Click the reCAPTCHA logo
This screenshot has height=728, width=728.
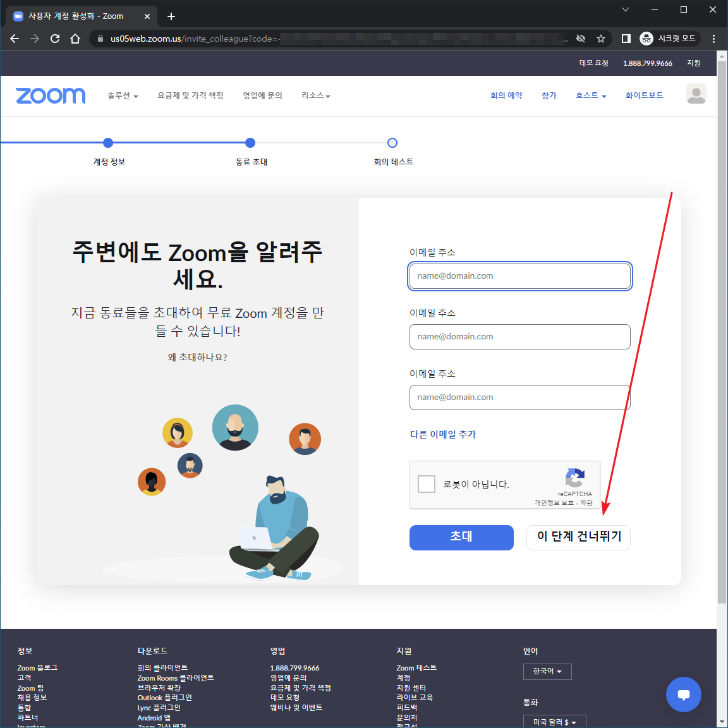[575, 478]
